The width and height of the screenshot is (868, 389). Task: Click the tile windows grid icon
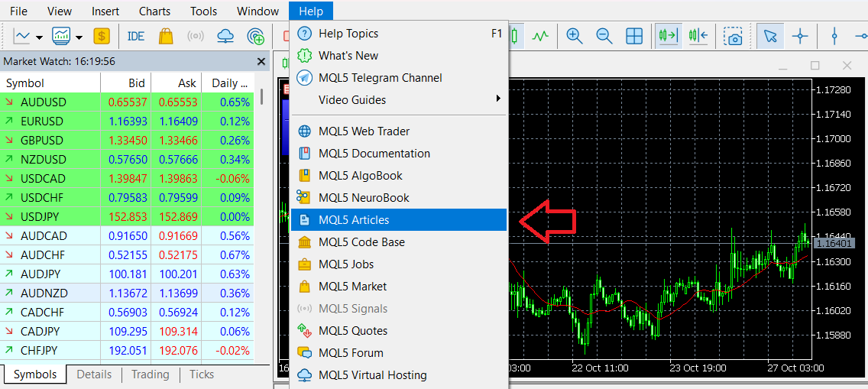634,37
